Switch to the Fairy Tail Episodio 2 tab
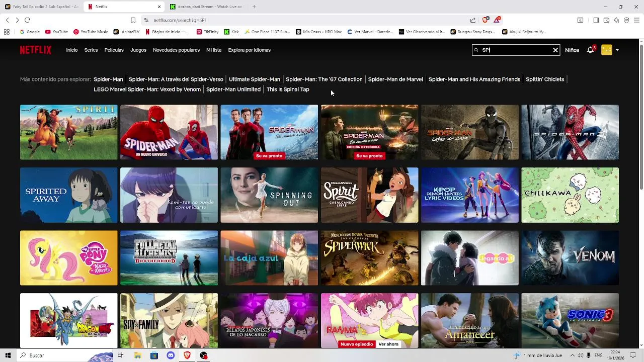Image resolution: width=644 pixels, height=362 pixels. (42, 7)
